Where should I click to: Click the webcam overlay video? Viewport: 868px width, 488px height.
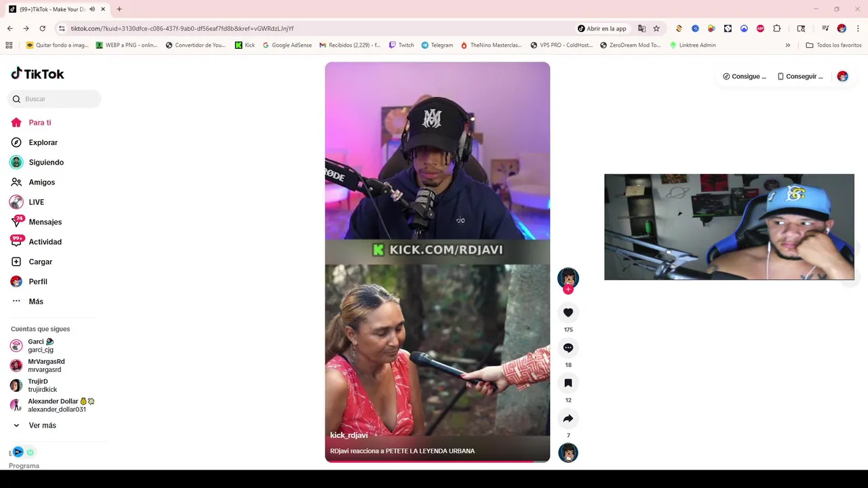pyautogui.click(x=729, y=227)
